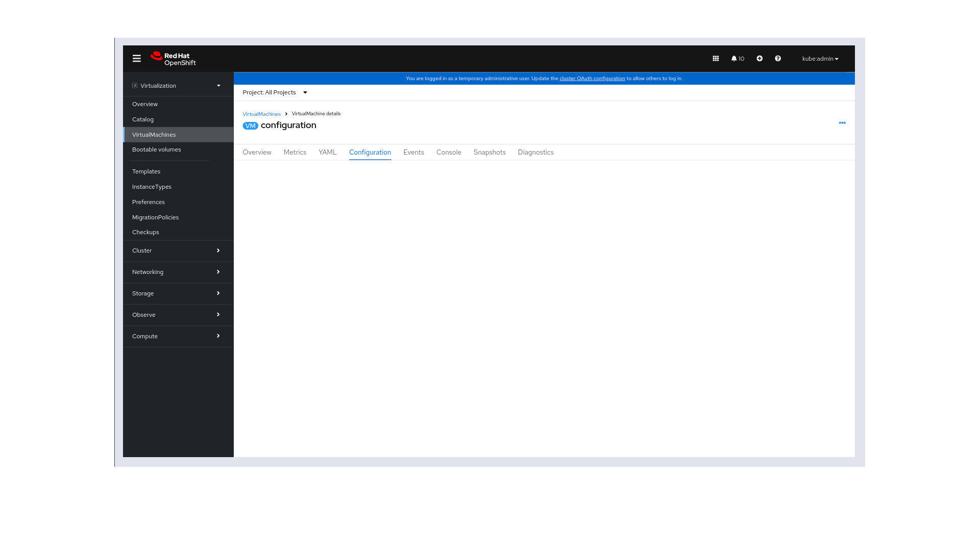980x551 pixels.
Task: Expand the Storage nav section
Action: pyautogui.click(x=177, y=293)
